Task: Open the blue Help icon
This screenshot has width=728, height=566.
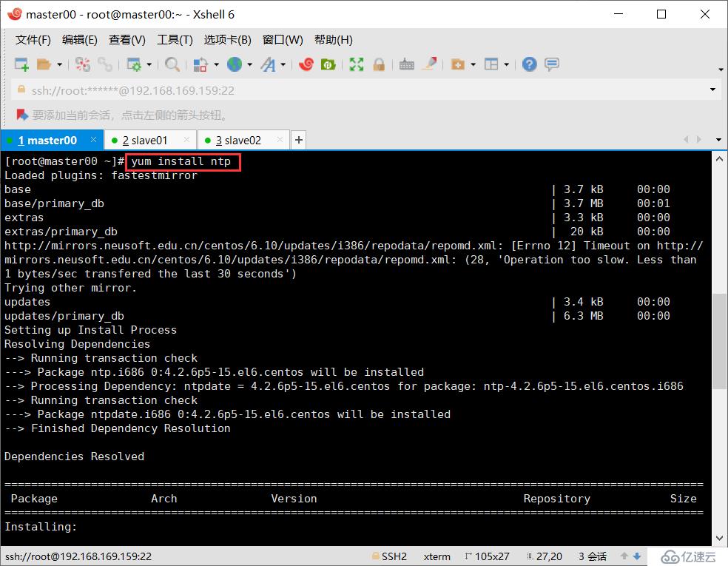Action: point(529,64)
